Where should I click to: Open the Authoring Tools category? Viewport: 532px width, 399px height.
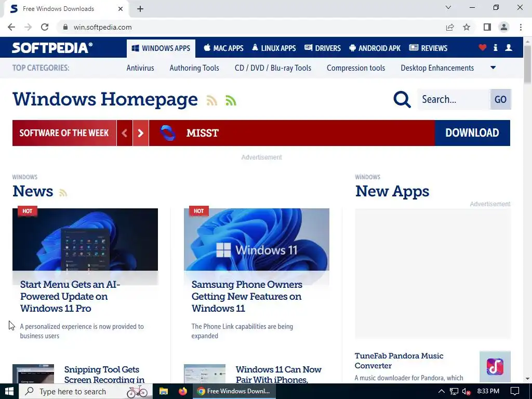194,68
